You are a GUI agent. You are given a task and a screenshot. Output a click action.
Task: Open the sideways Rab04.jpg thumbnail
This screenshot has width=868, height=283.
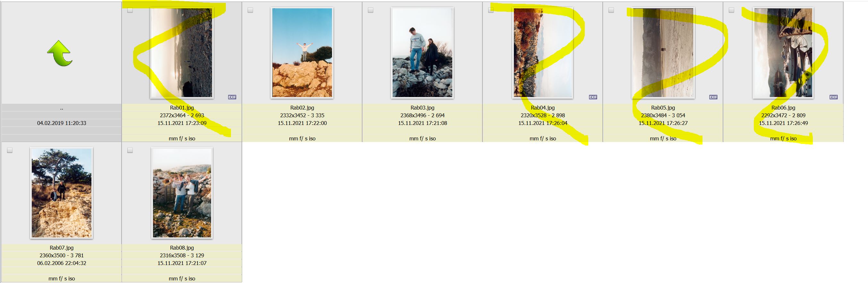click(542, 53)
